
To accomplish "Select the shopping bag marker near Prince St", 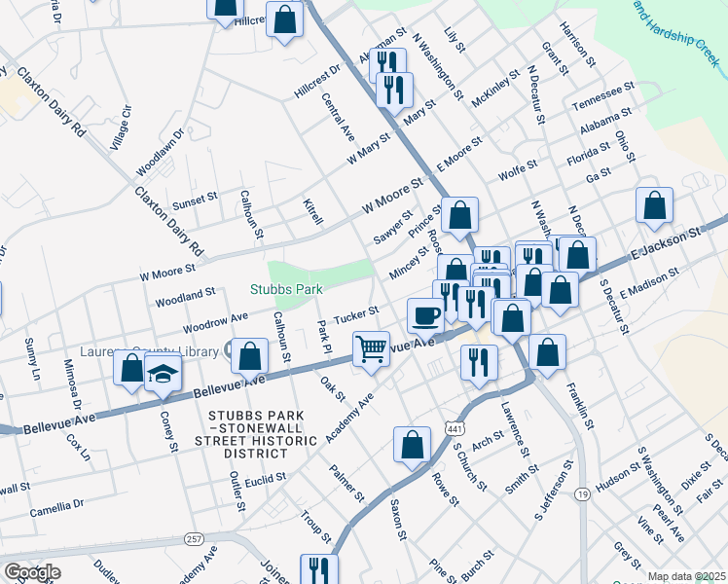I will point(459,216).
